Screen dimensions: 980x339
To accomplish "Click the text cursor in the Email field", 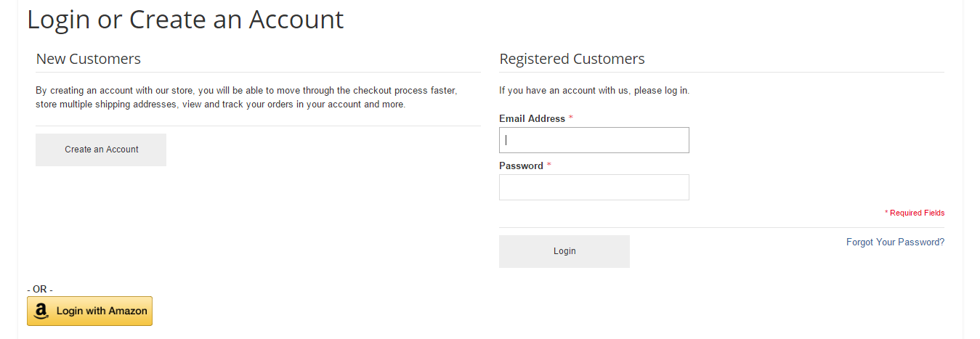I will point(506,140).
